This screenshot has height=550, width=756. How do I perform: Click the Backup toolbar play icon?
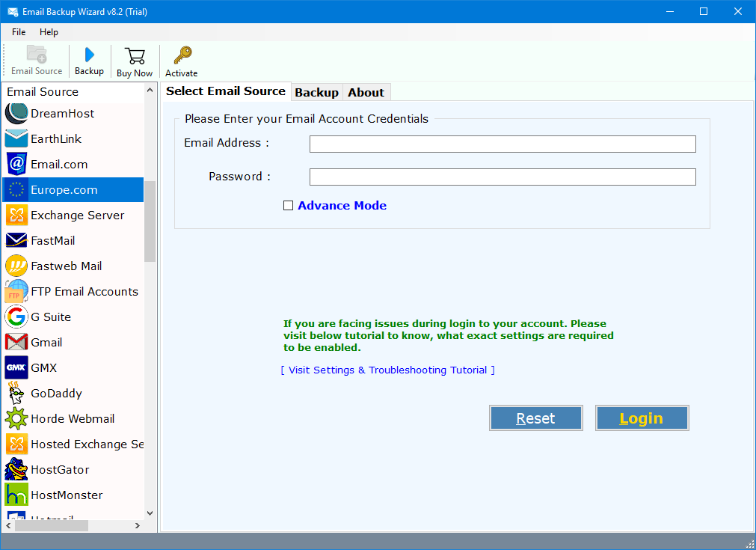pyautogui.click(x=89, y=55)
